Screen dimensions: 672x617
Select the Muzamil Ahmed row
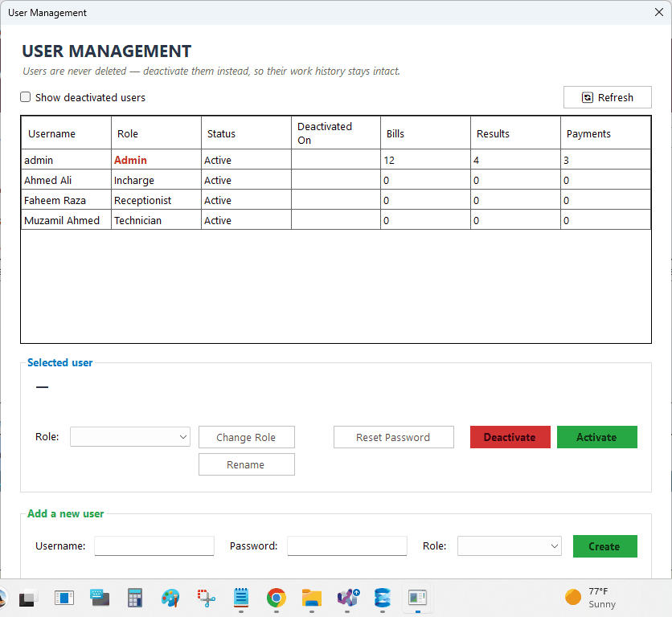click(x=336, y=220)
